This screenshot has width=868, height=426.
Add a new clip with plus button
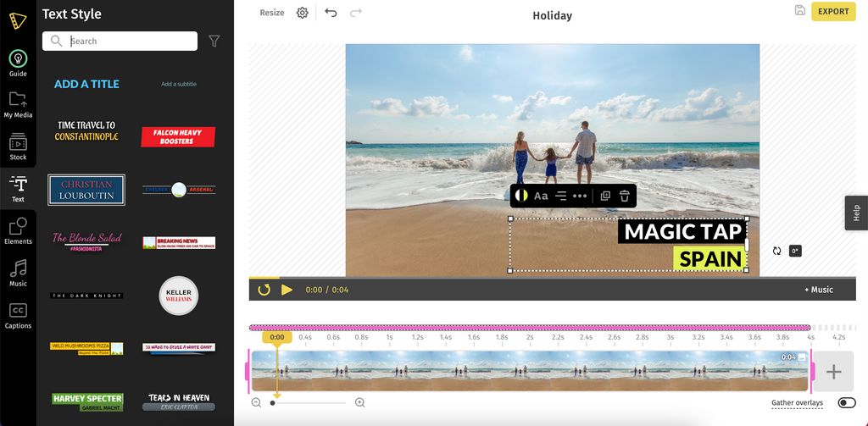pyautogui.click(x=833, y=372)
